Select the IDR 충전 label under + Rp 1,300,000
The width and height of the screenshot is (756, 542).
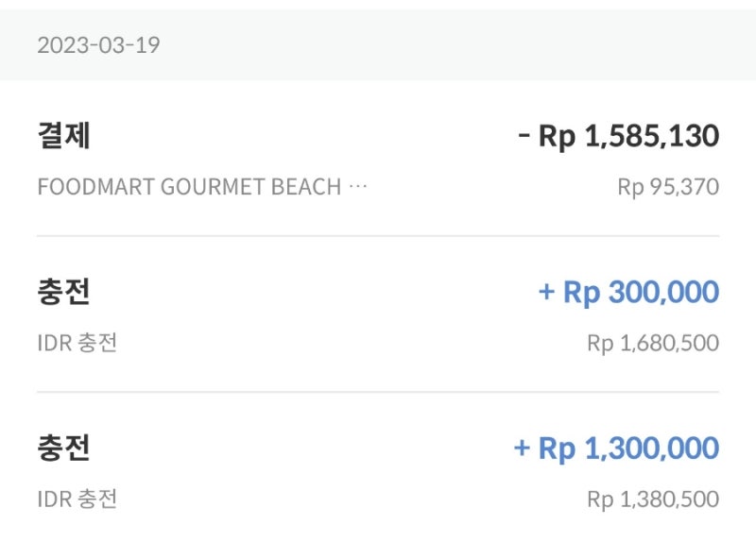77,500
